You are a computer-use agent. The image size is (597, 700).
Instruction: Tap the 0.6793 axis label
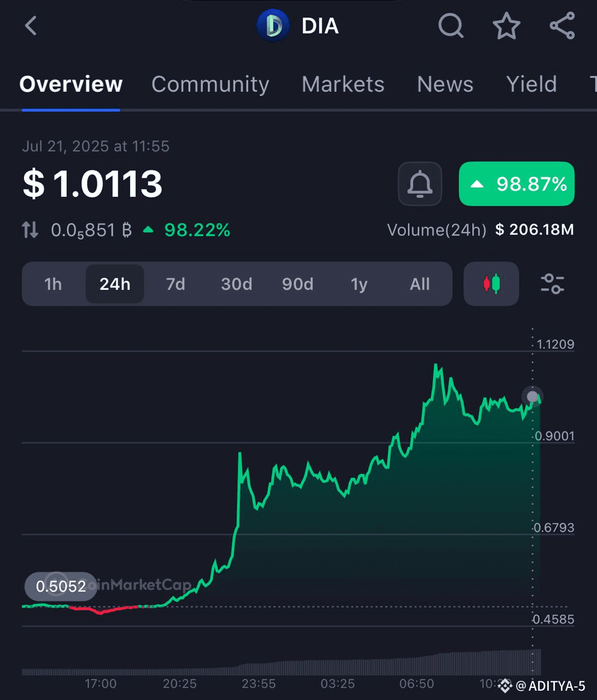[x=554, y=528]
